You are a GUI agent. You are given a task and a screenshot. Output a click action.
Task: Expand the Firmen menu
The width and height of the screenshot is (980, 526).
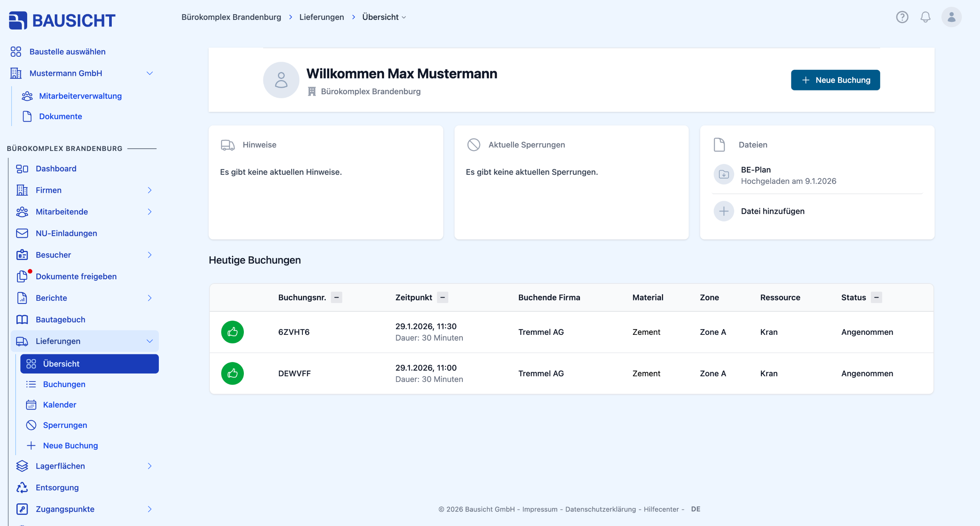(150, 190)
